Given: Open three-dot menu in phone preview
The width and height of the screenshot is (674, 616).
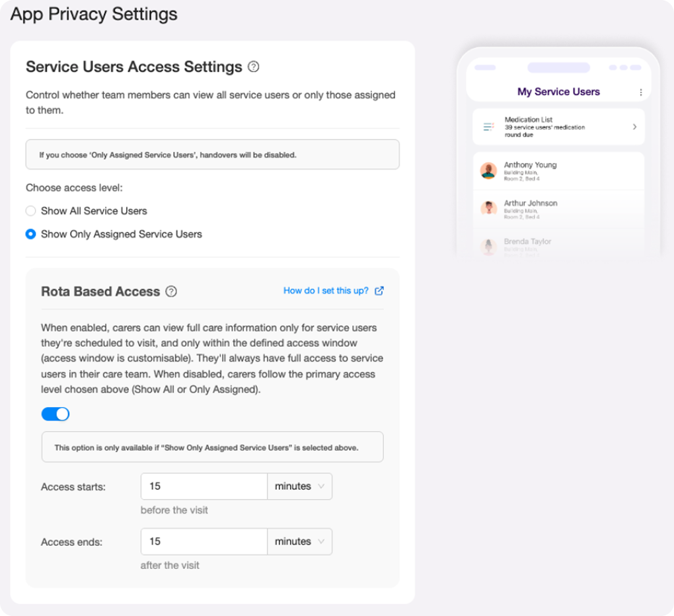Looking at the screenshot, I should (x=640, y=93).
